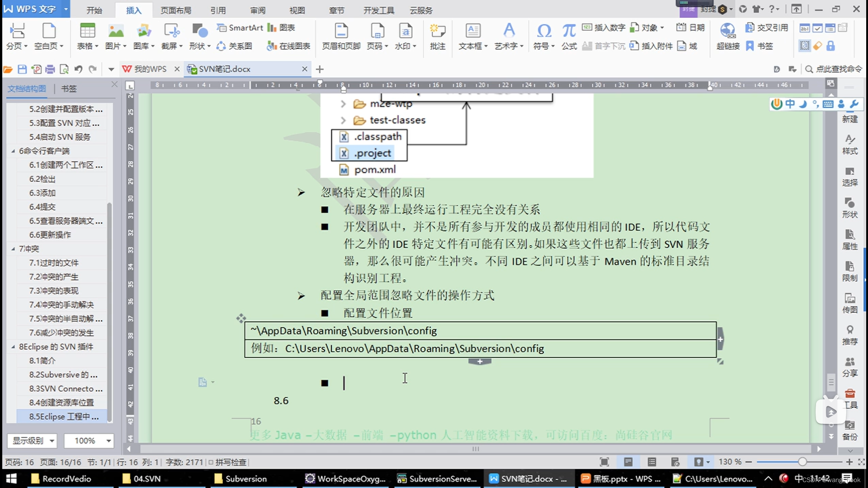868x488 pixels.
Task: Open the 开始 tab
Action: [94, 10]
